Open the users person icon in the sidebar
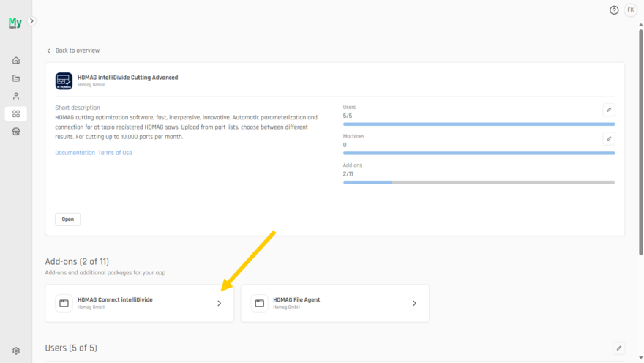The width and height of the screenshot is (644, 363). 16,96
